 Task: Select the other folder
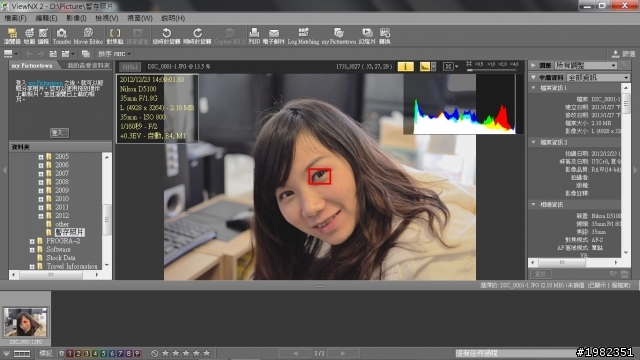pos(62,224)
